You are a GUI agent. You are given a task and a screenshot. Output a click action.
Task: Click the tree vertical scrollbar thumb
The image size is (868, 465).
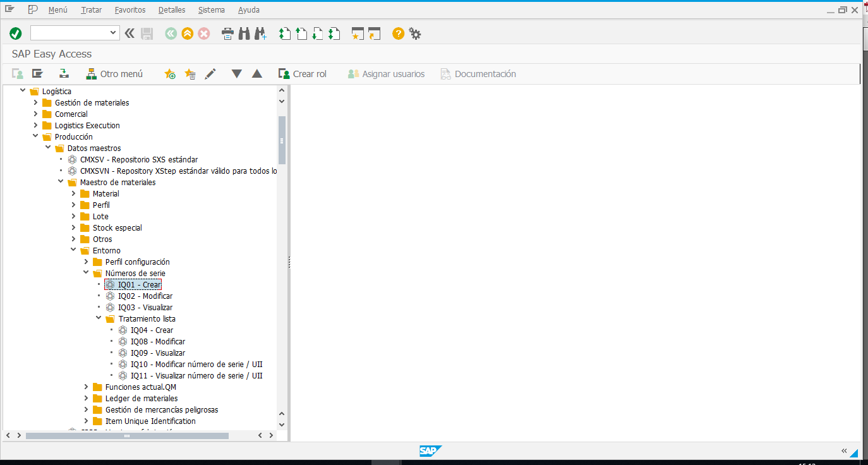(282, 140)
